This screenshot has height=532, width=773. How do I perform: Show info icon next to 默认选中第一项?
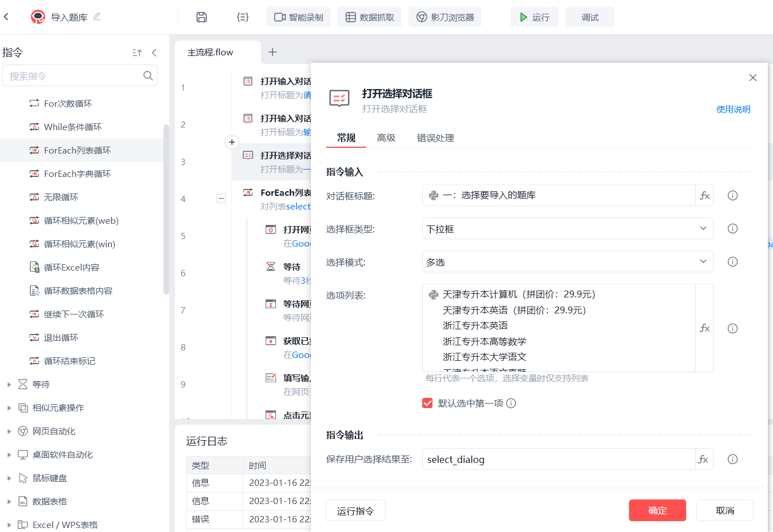pyautogui.click(x=511, y=403)
